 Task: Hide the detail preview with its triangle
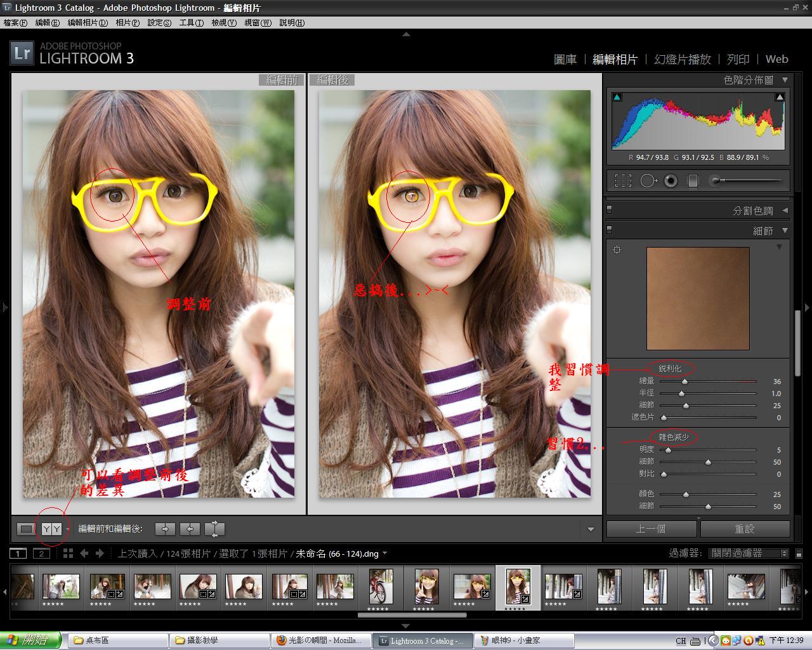tap(780, 247)
